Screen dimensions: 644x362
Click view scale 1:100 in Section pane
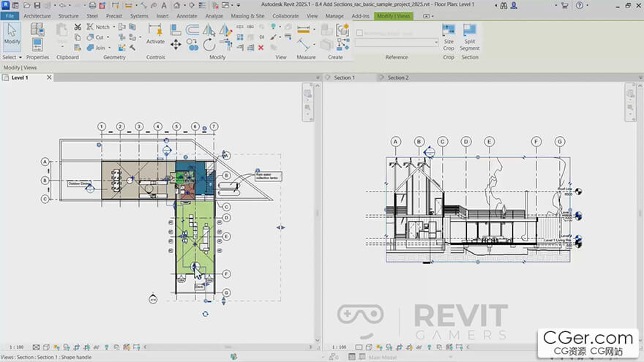pyautogui.click(x=340, y=347)
